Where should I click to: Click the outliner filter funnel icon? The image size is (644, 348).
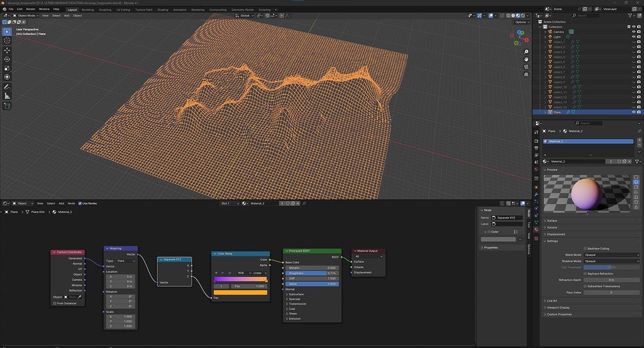630,16
